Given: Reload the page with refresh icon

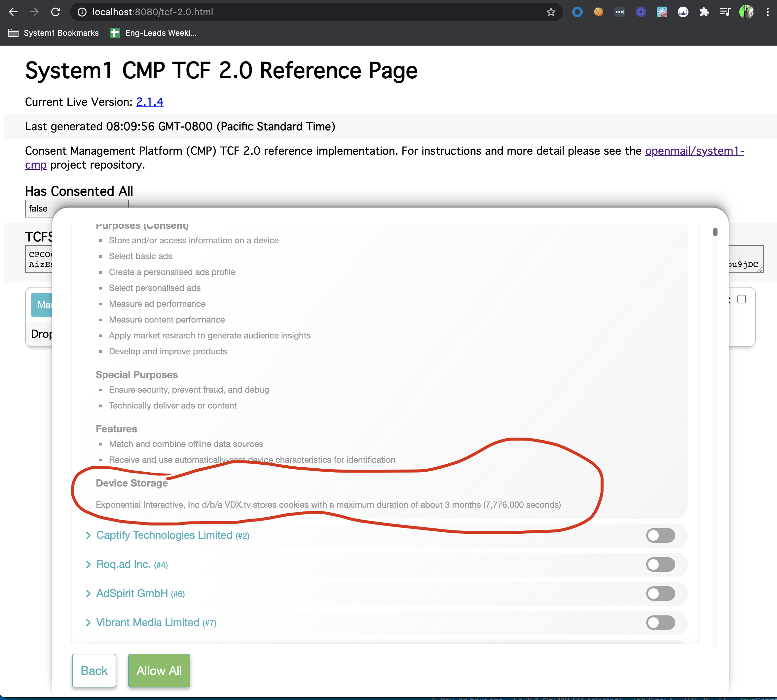Looking at the screenshot, I should [x=56, y=12].
